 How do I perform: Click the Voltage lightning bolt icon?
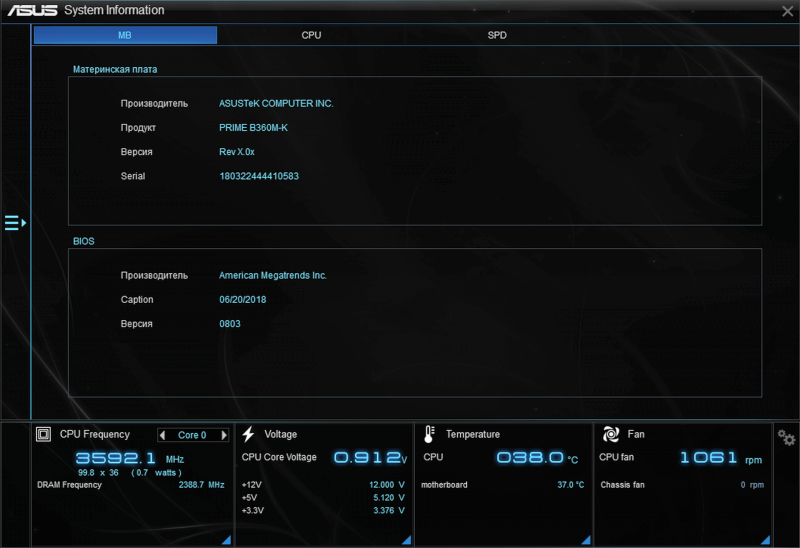pos(249,434)
